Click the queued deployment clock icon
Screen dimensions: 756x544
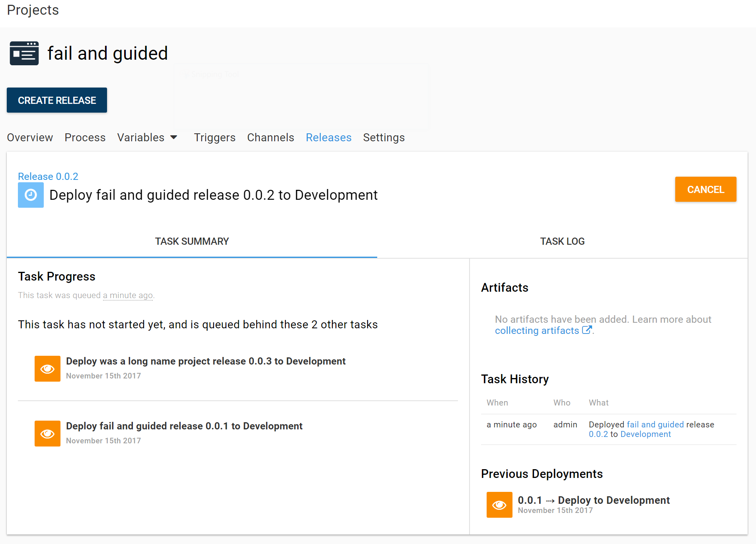(31, 195)
